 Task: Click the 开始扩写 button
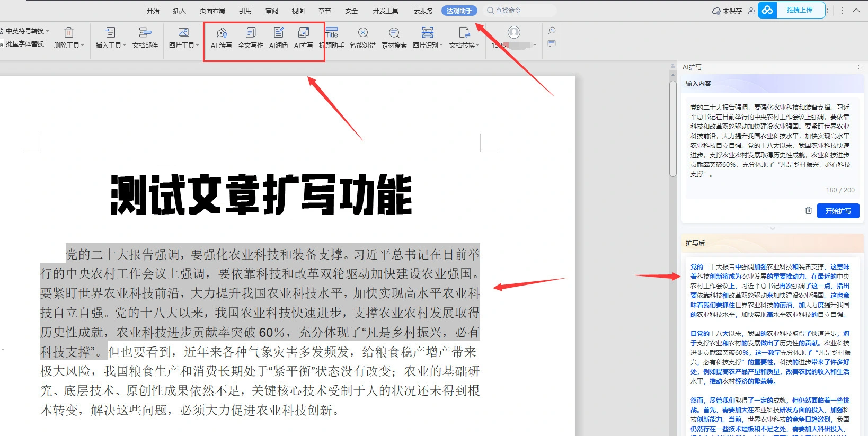838,211
